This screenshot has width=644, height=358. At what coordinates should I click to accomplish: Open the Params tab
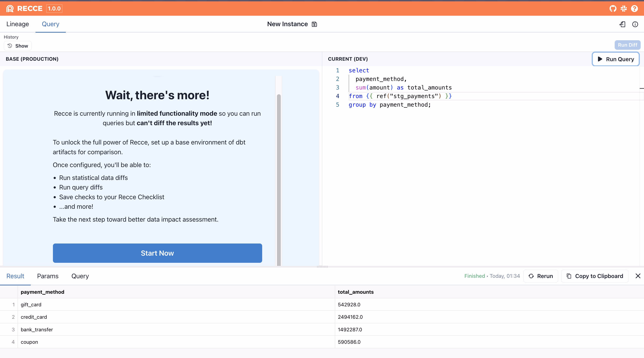[48, 276]
